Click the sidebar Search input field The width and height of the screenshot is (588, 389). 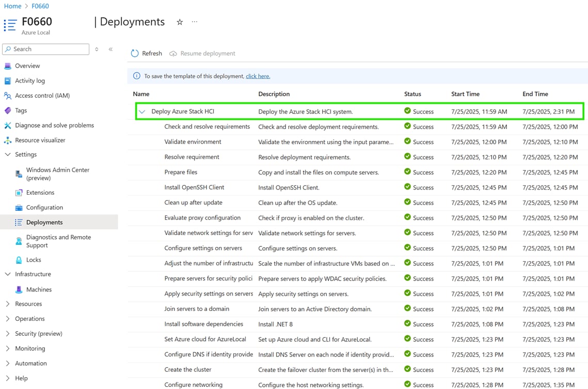click(46, 49)
